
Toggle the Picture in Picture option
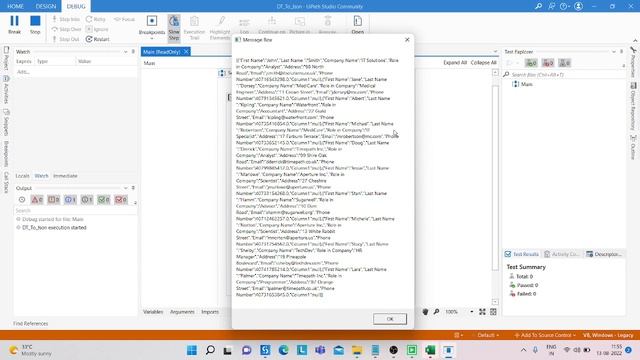point(300,24)
